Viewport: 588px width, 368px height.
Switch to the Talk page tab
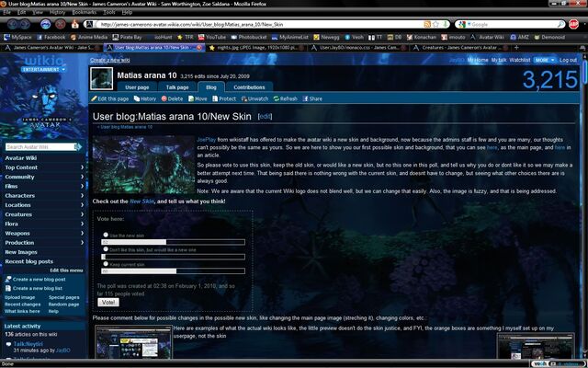(x=177, y=87)
